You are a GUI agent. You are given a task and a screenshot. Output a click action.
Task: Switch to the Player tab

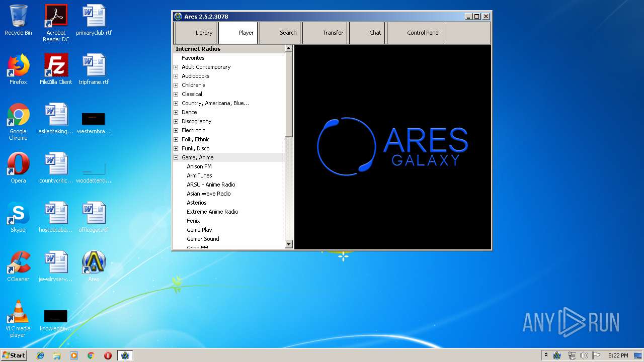coord(238,33)
